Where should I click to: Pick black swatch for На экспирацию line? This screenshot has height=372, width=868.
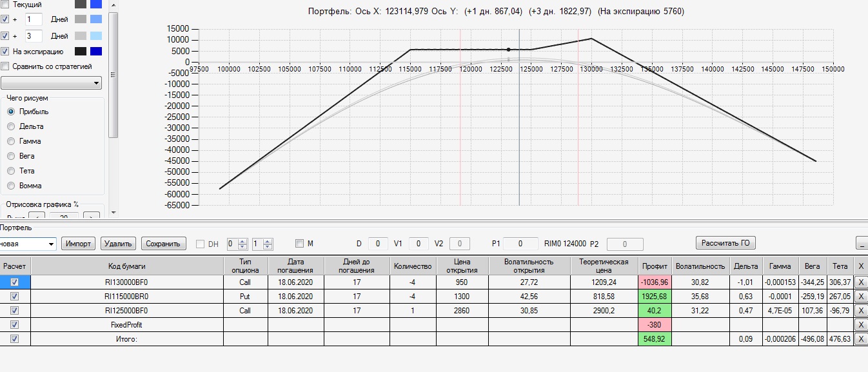pyautogui.click(x=81, y=52)
